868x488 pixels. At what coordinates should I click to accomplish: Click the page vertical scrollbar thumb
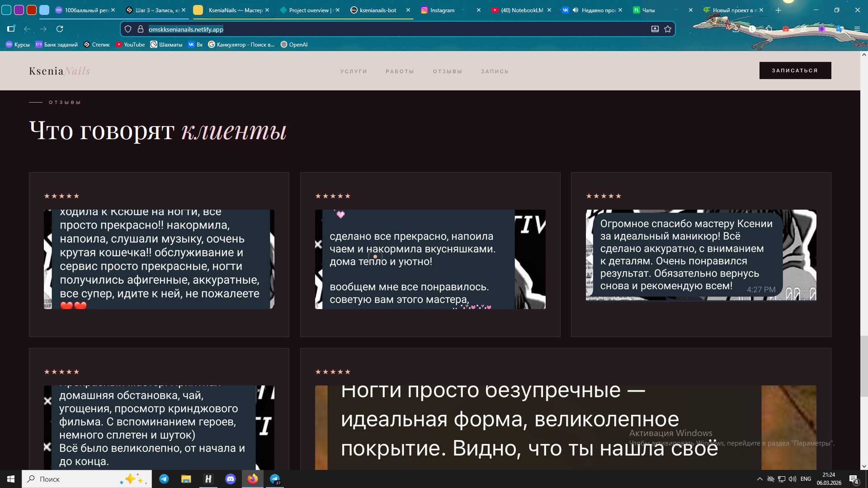(864, 366)
